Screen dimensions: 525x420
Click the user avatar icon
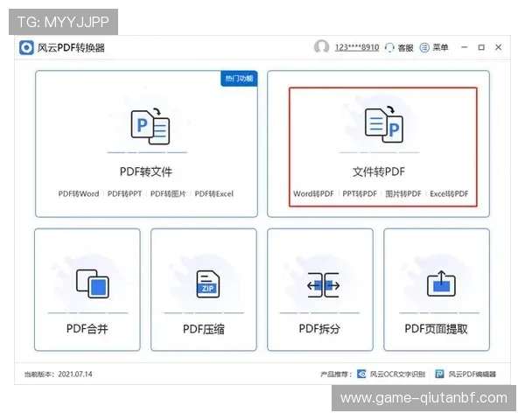321,47
